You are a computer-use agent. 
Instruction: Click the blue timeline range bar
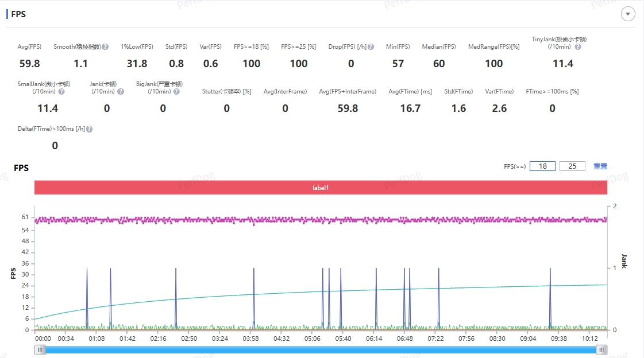(x=321, y=350)
